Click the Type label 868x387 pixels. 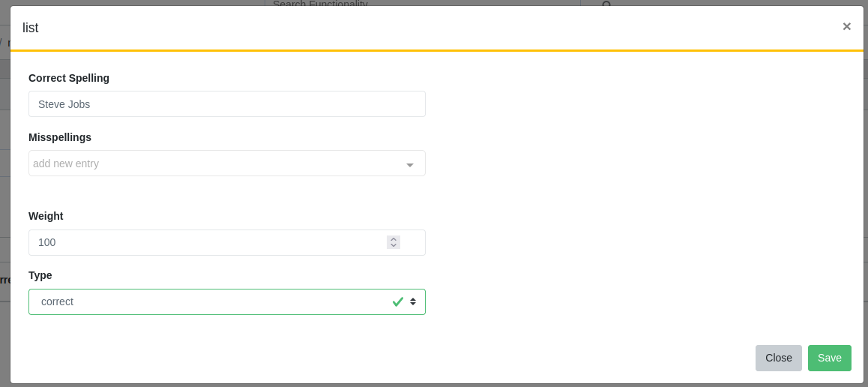click(x=40, y=275)
